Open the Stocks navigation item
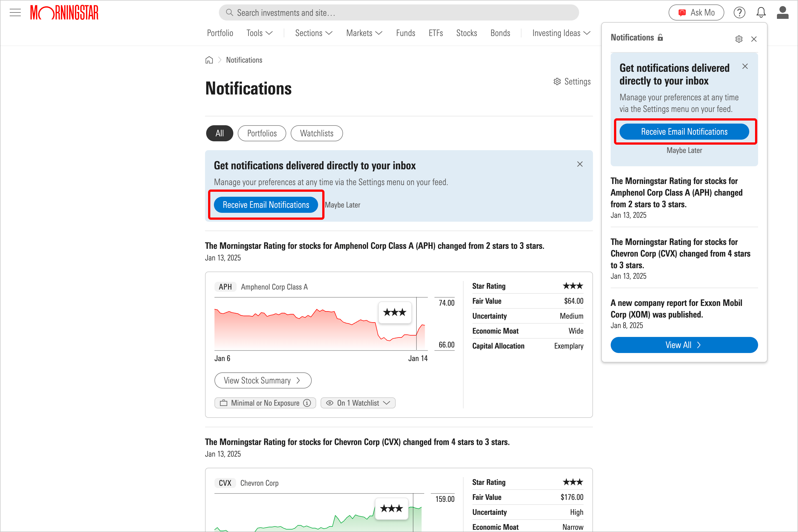The image size is (798, 532). click(x=467, y=33)
